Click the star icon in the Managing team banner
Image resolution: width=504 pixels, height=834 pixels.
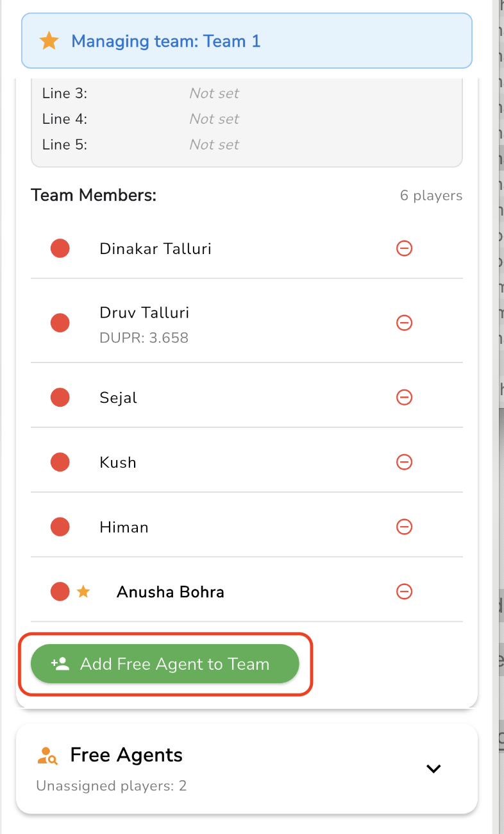click(x=49, y=42)
